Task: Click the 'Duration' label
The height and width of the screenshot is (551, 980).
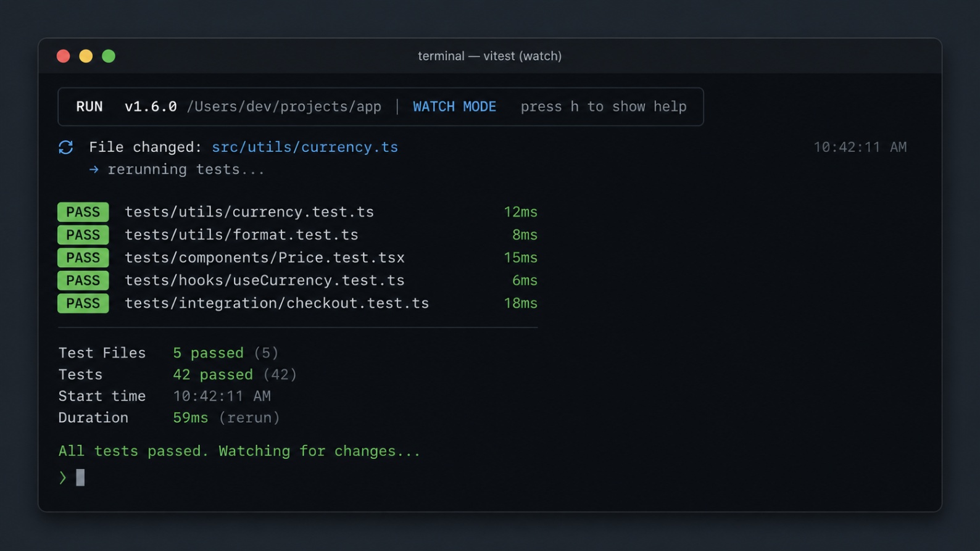Action: click(93, 418)
